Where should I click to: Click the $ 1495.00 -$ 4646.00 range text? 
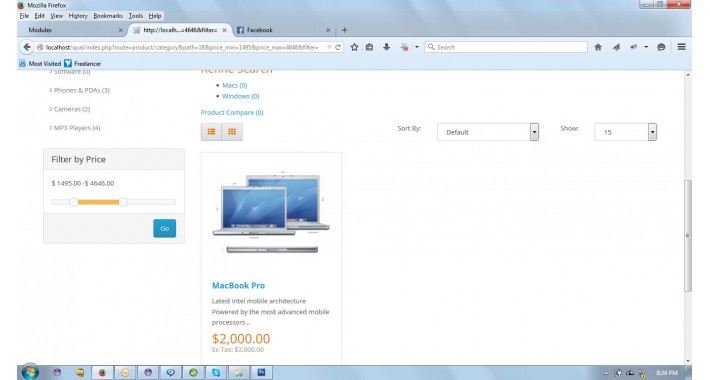pyautogui.click(x=83, y=183)
